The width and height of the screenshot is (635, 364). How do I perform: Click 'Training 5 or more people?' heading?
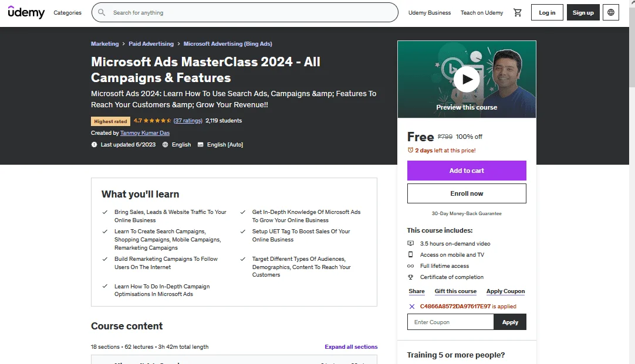pos(455,355)
